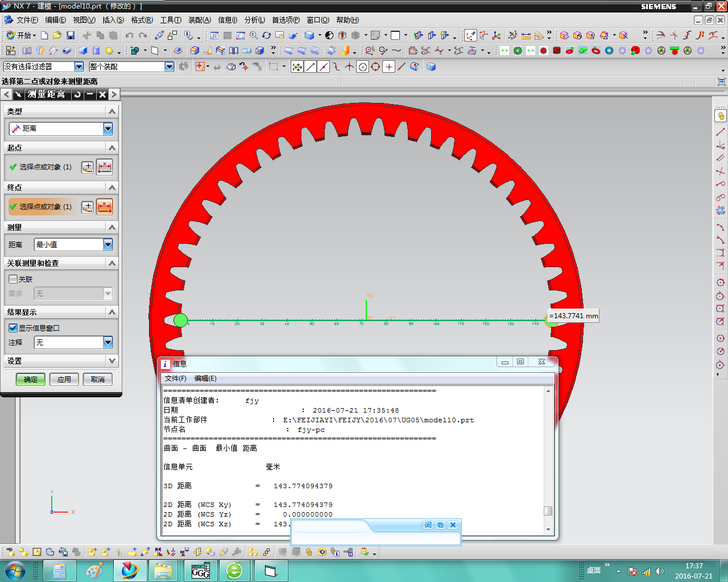
Task: Click the New file icon
Action: pyautogui.click(x=44, y=35)
